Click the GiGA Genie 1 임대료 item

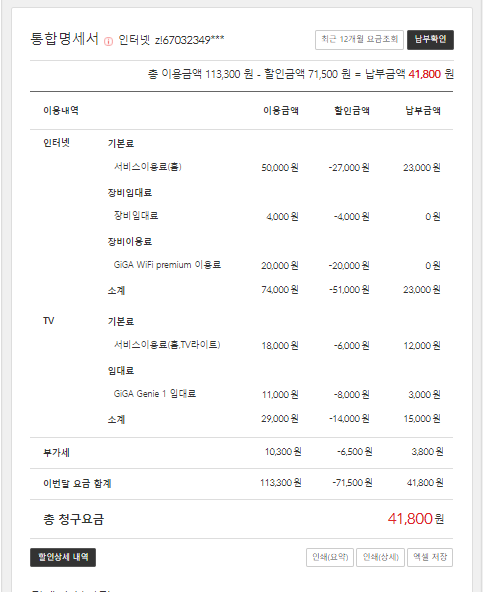click(154, 393)
